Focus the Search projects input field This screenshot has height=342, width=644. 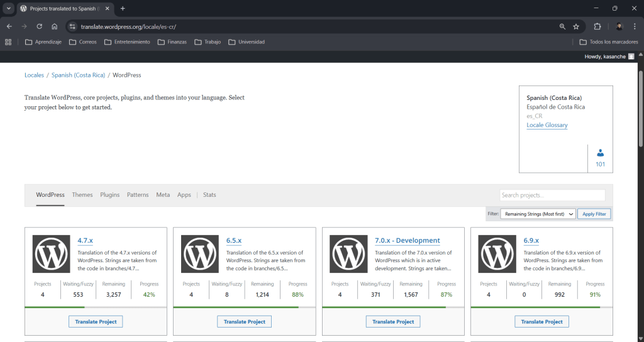552,195
